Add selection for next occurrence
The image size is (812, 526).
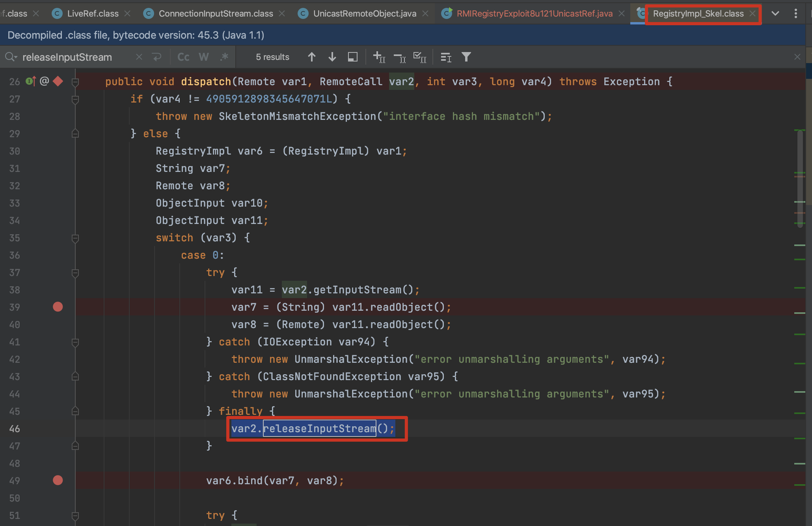tap(379, 57)
